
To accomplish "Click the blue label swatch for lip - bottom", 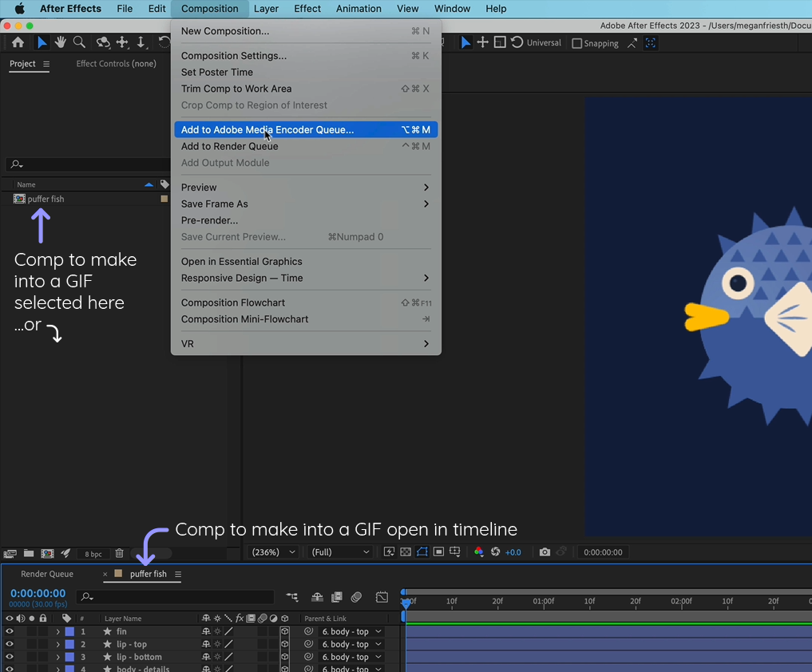I will (69, 657).
